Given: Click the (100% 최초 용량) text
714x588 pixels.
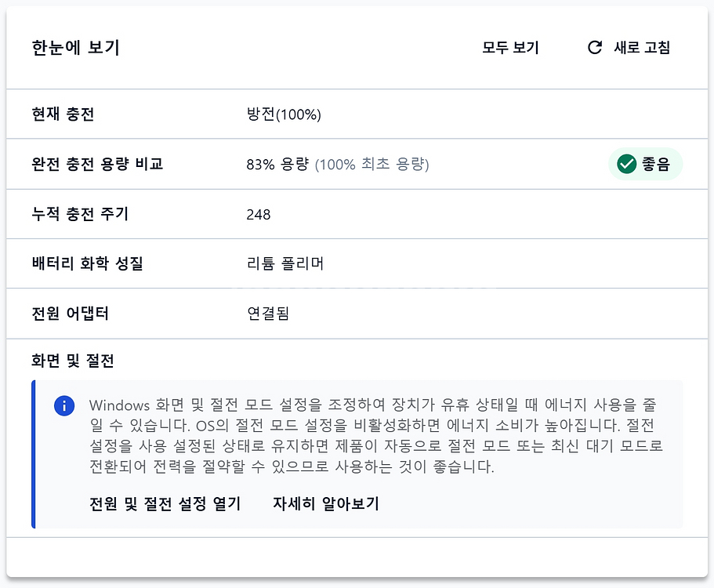Looking at the screenshot, I should pyautogui.click(x=372, y=164).
